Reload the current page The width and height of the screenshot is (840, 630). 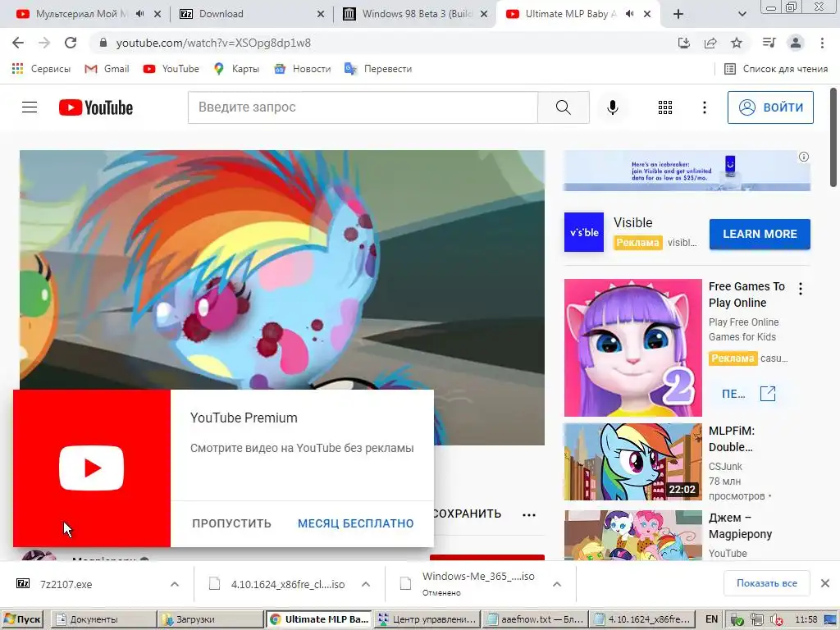(71, 43)
